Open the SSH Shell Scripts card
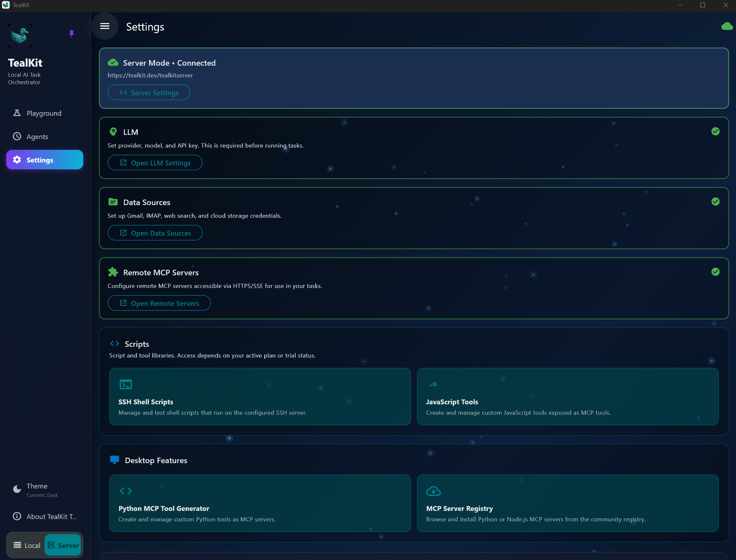This screenshot has width=736, height=560. [x=260, y=397]
